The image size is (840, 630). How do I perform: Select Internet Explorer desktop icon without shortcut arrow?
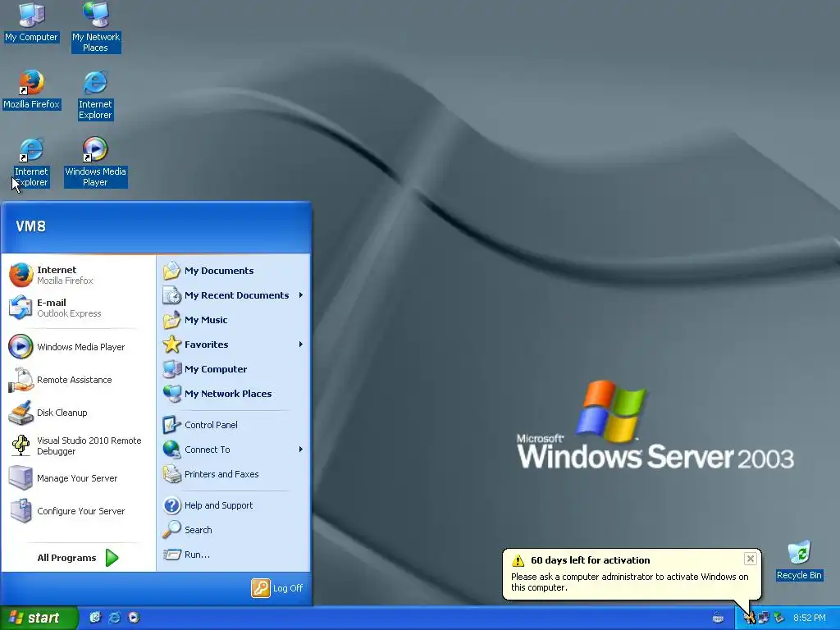95,95
